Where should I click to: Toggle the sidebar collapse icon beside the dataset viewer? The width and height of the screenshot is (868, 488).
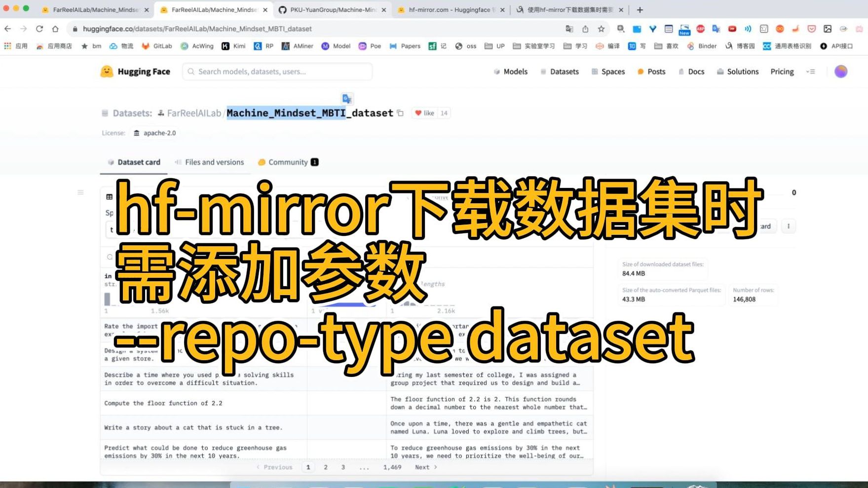[80, 192]
